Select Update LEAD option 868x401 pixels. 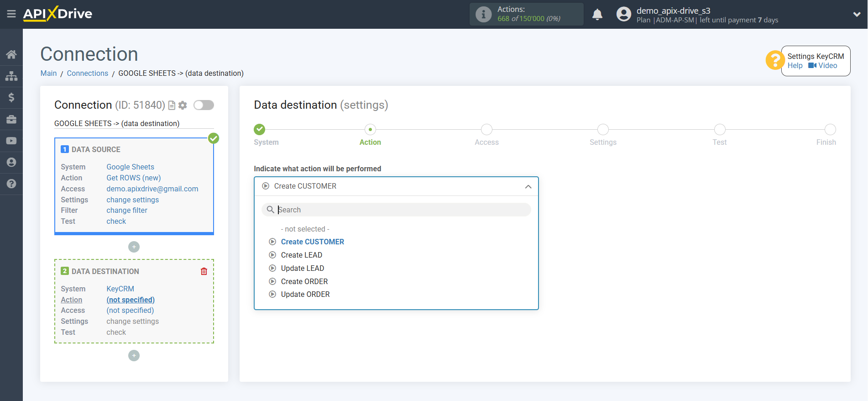(303, 268)
